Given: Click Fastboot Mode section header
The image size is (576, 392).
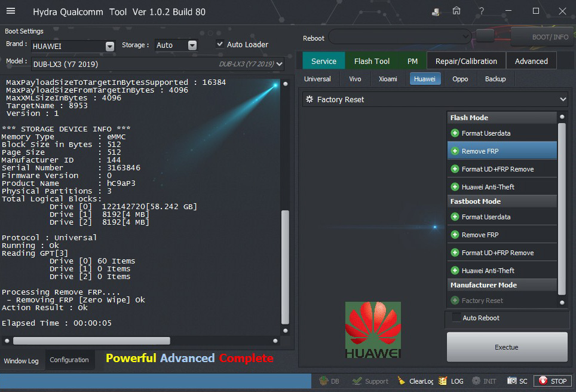Looking at the screenshot, I should point(502,201).
